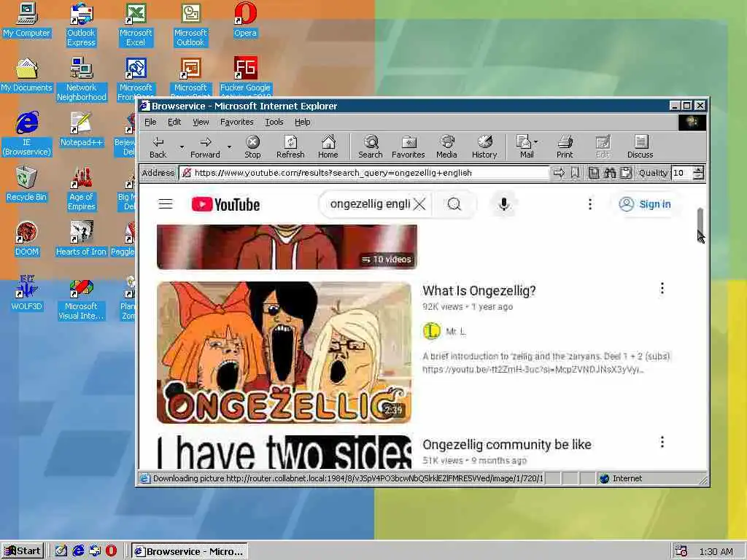Print the current page
This screenshot has width=747, height=560.
(565, 147)
